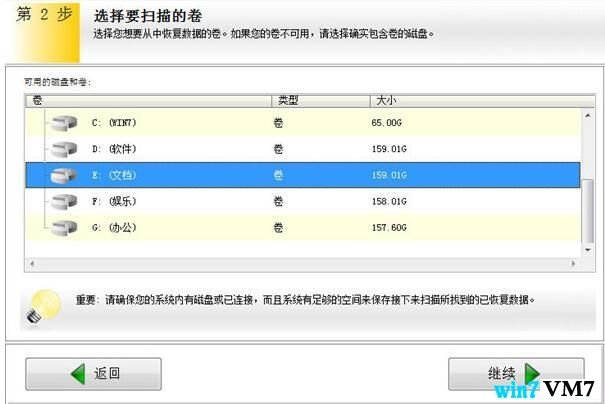
Task: Pick the G: (办公) drive icon
Action: (64, 228)
